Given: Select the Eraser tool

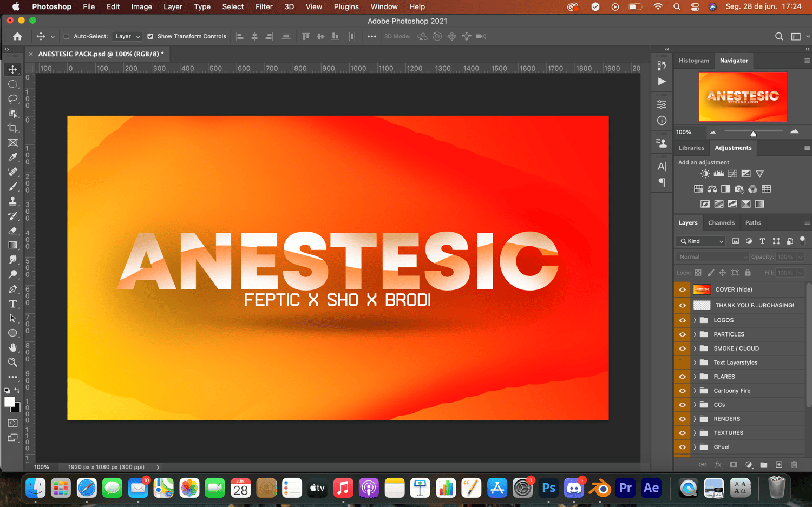Looking at the screenshot, I should point(13,231).
